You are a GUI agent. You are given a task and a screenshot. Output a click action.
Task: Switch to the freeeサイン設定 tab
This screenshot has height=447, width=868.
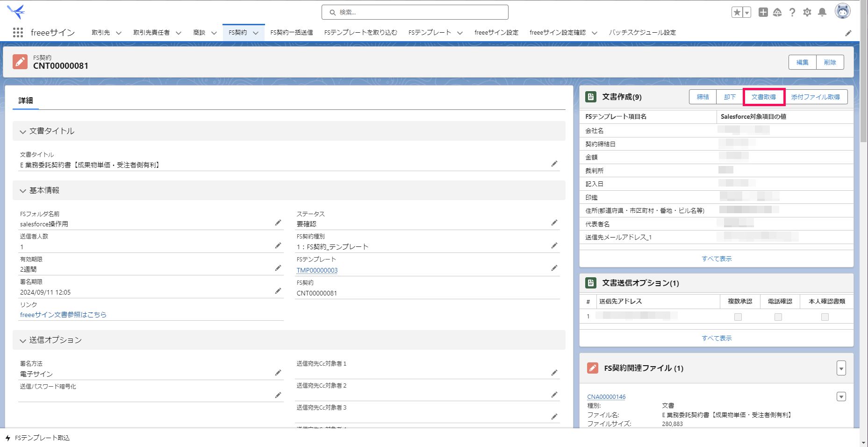coord(496,32)
